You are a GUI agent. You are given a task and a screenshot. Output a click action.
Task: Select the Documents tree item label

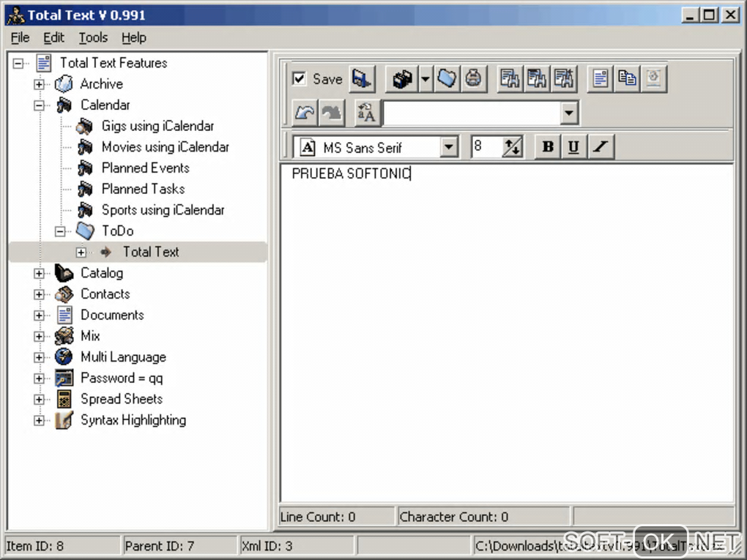tap(112, 316)
